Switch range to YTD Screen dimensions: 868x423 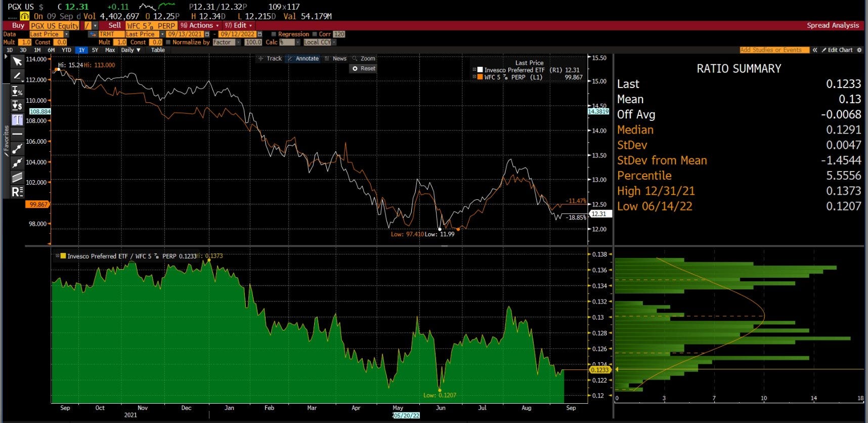click(67, 50)
